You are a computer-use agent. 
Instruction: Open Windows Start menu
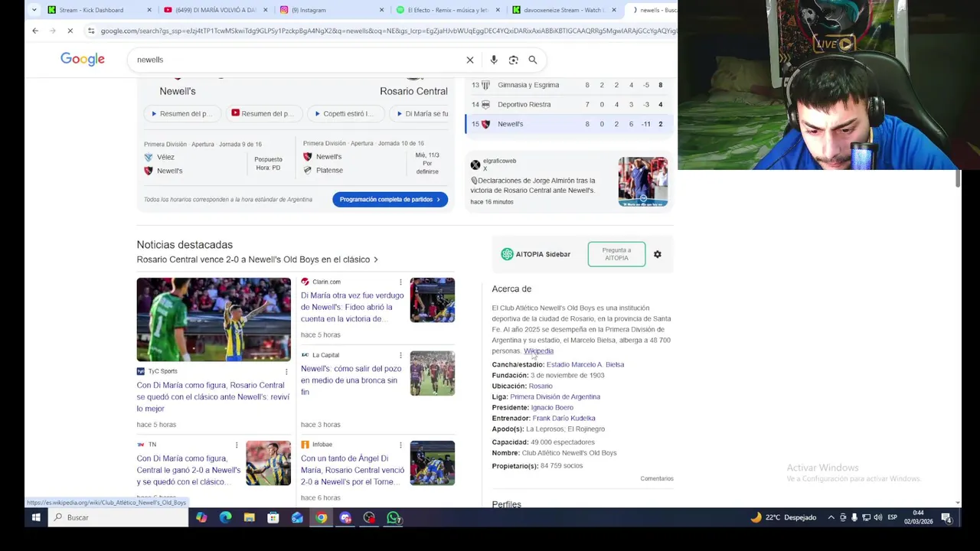tap(35, 517)
